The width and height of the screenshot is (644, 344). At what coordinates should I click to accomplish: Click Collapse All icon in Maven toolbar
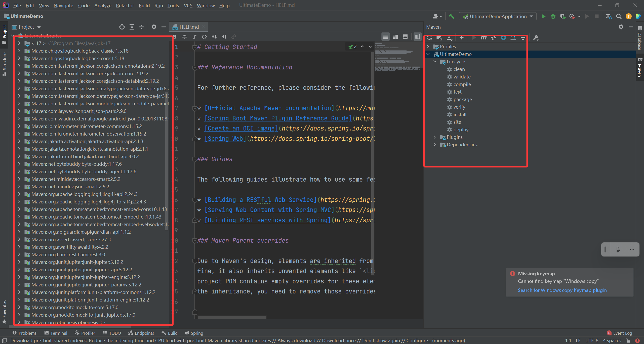(523, 38)
